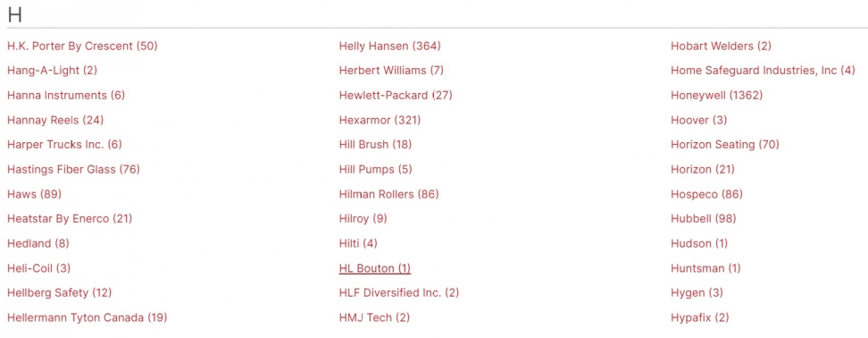Open the Helly Hansen brand link
Viewport: 868px width, 338px height.
389,46
